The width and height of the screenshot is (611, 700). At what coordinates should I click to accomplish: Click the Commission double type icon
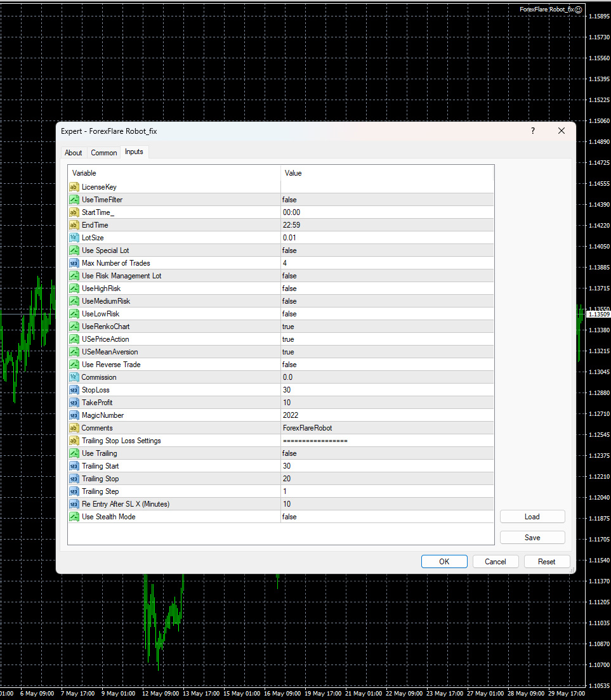[x=74, y=377]
